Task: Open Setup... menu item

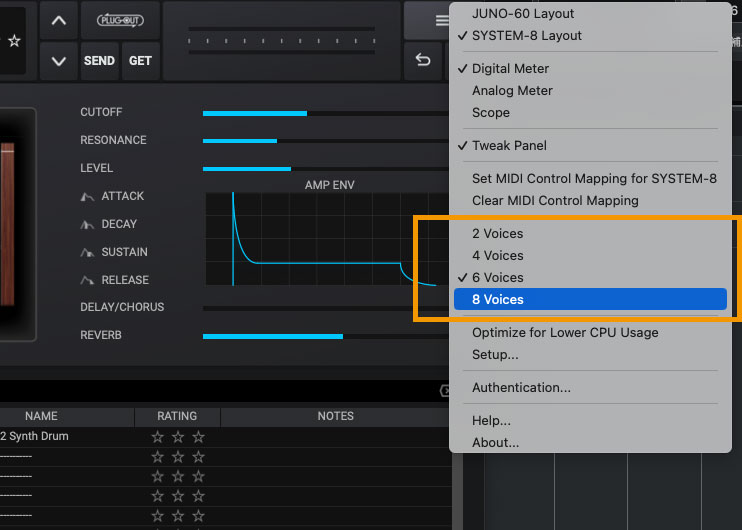Action: [590, 354]
